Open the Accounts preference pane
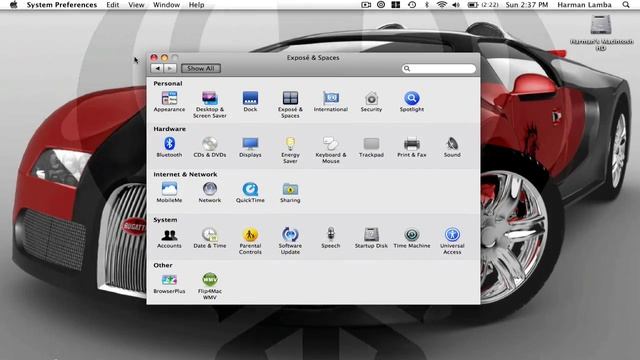The image size is (640, 360). [x=169, y=238]
